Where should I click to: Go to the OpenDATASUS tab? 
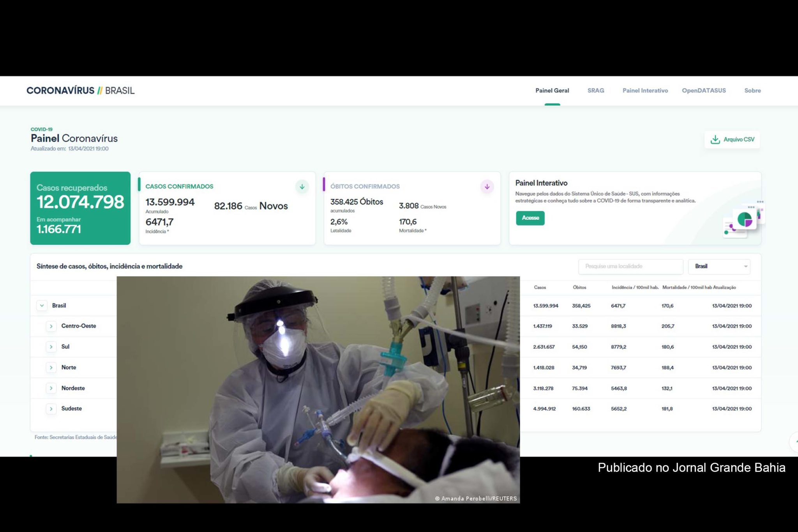point(704,90)
